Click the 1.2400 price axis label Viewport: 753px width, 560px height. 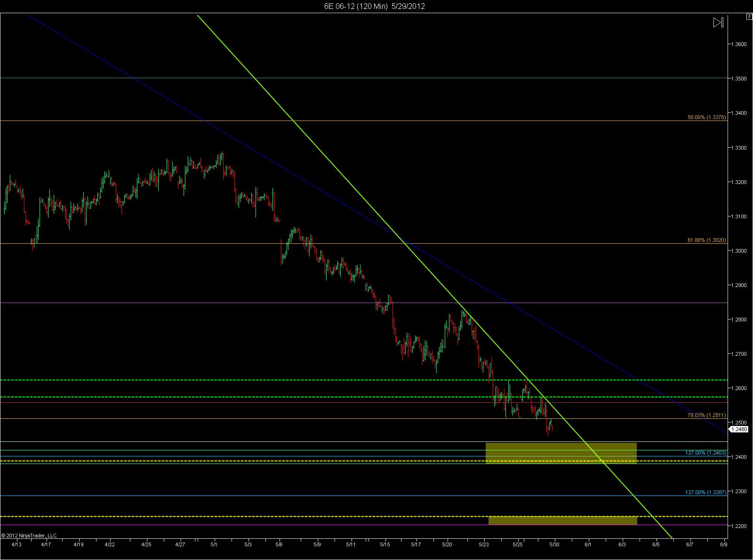tap(738, 457)
